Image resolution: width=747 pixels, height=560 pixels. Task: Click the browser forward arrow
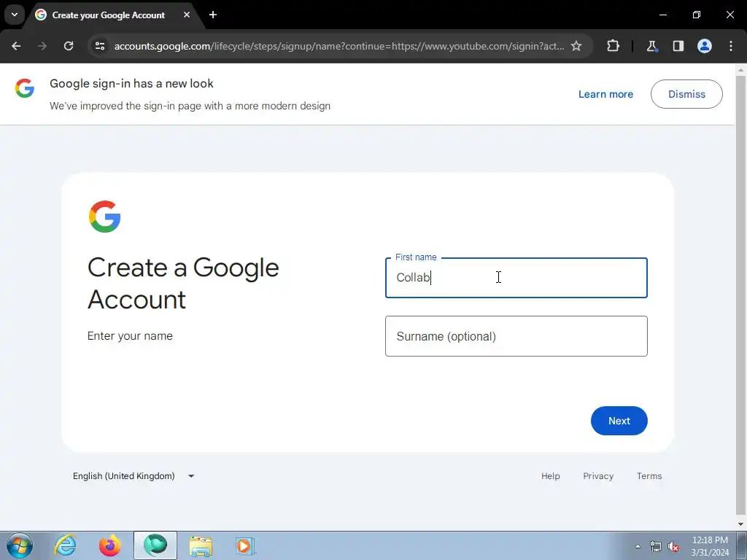click(42, 46)
